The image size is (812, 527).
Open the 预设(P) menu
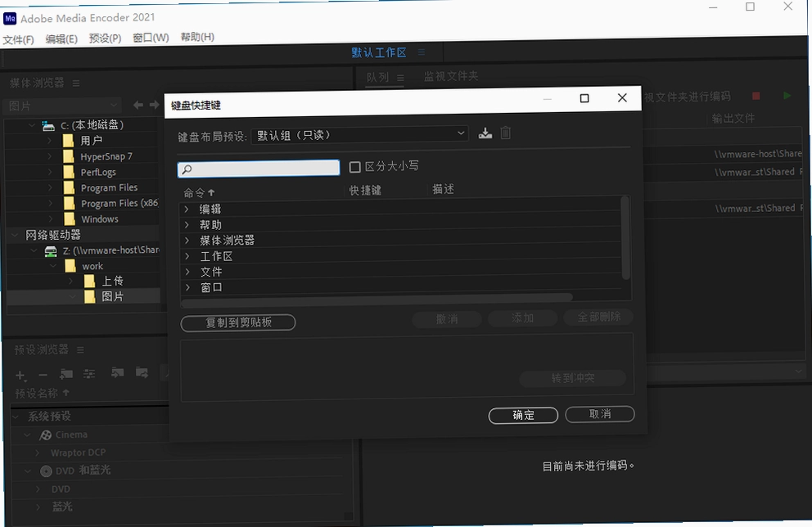pos(105,38)
